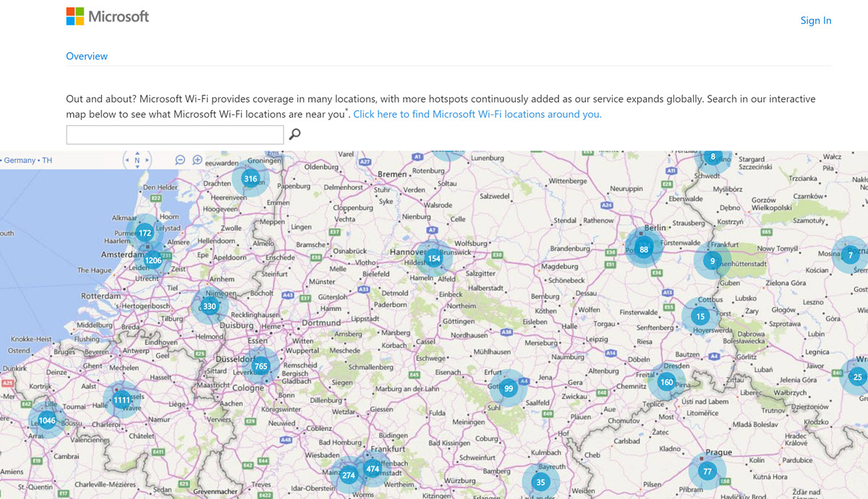Open the 160 hotspot cluster near Dresden
The width and height of the screenshot is (868, 499).
[666, 382]
